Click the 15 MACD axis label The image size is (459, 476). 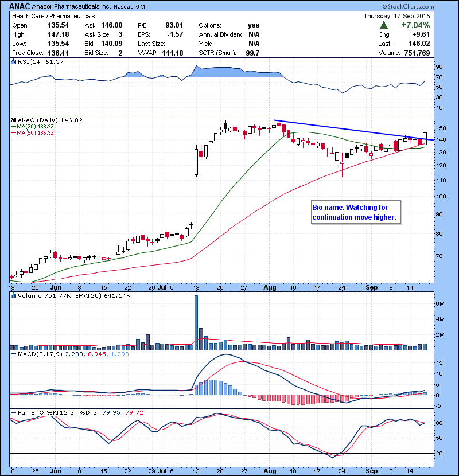(439, 363)
